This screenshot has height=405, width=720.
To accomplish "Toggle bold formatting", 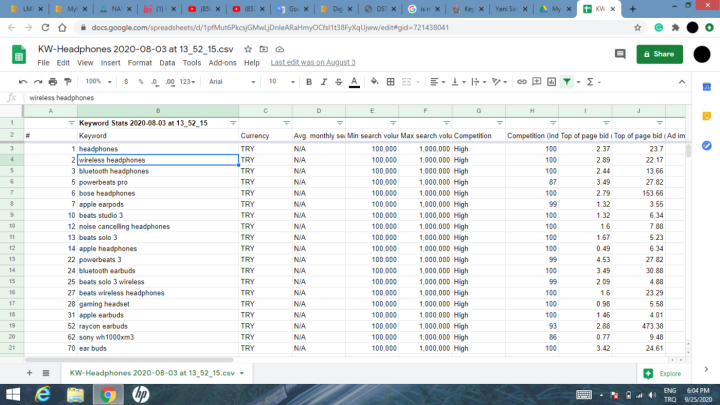I will pyautogui.click(x=309, y=82).
